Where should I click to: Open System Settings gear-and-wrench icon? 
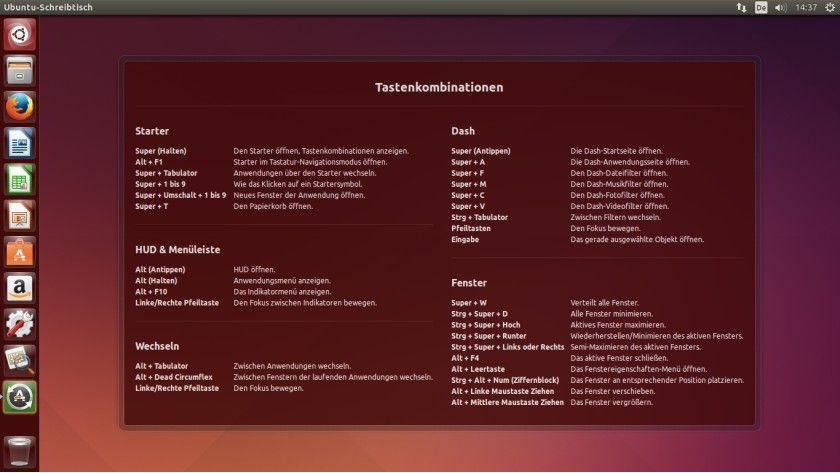click(20, 324)
